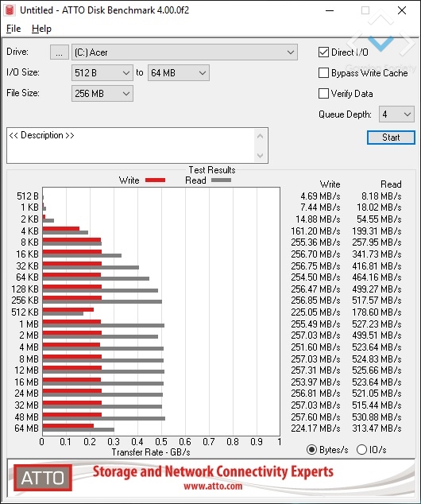421x504 pixels.
Task: Click the write value 224.17 MB/s
Action: 315,428
